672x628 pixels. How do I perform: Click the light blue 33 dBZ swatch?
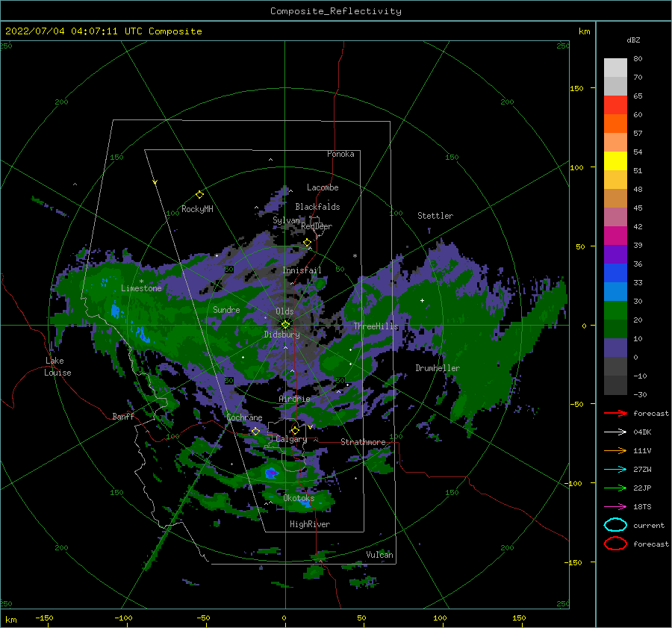click(615, 291)
